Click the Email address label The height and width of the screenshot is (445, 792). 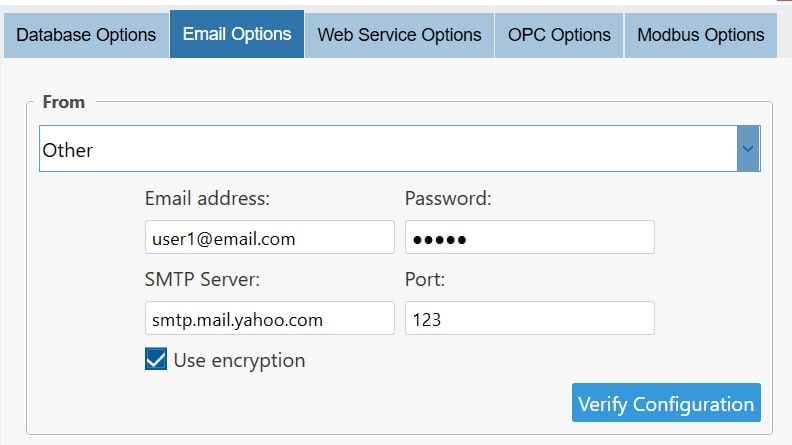tap(207, 199)
